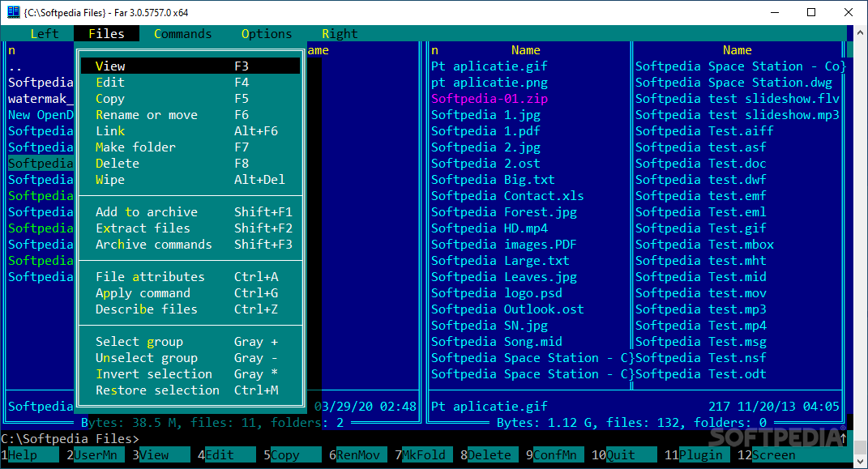Choose Delete F8 in the Files menu
The width and height of the screenshot is (868, 469).
(x=190, y=163)
